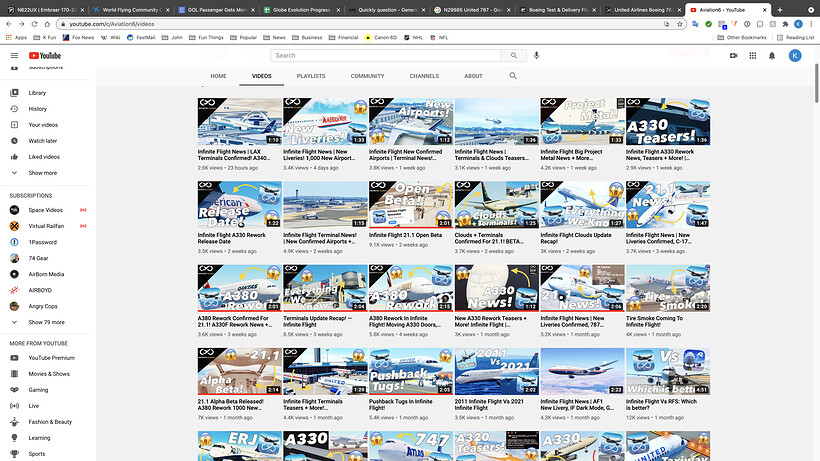Open the YouTube hamburger guide menu
820x461 pixels.
tap(14, 55)
